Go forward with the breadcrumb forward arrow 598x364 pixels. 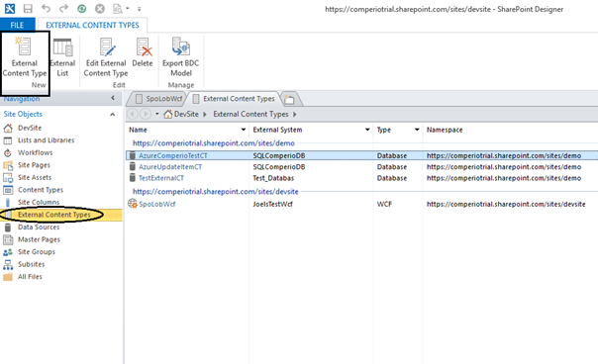pyautogui.click(x=145, y=114)
